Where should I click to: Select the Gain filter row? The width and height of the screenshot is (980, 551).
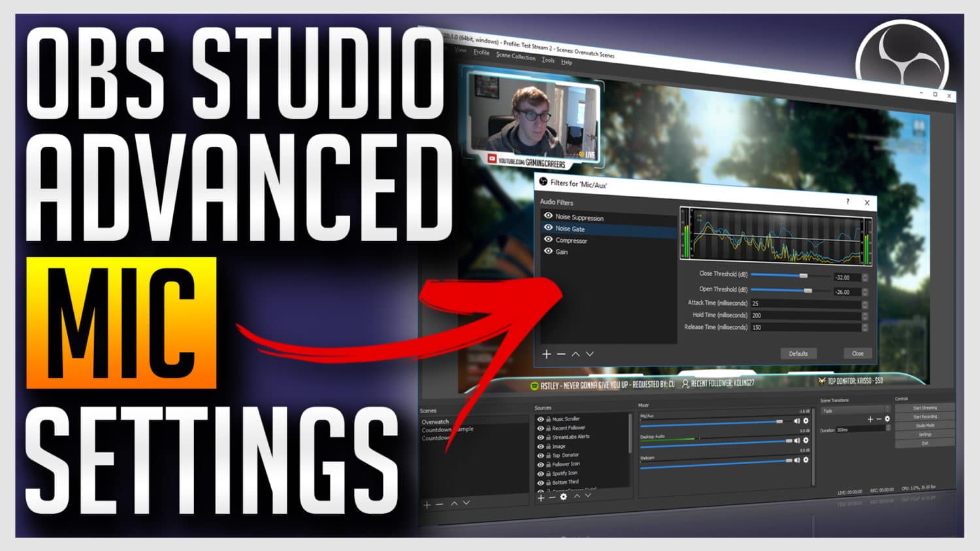(x=608, y=252)
